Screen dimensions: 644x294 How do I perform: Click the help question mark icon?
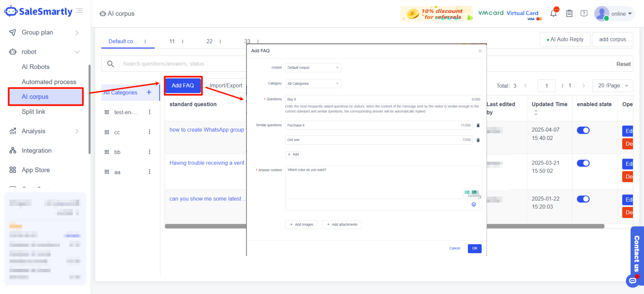(584, 14)
